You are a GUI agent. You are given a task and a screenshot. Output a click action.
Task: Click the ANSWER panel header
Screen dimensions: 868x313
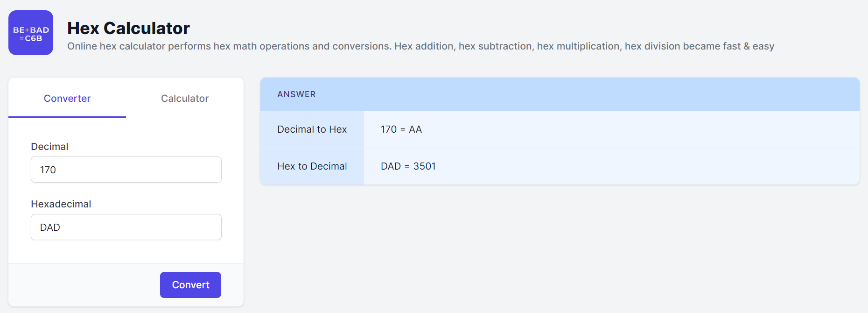(x=296, y=94)
